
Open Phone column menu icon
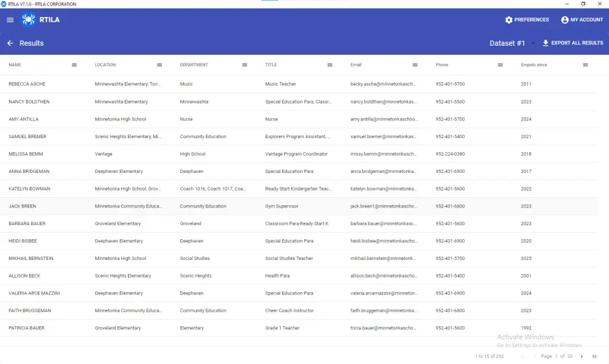click(x=500, y=65)
